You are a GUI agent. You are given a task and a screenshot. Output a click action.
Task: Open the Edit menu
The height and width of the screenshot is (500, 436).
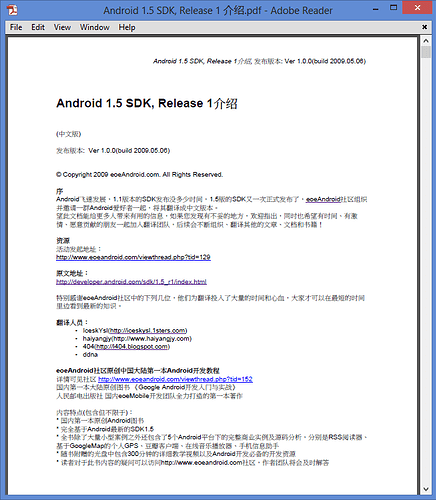[x=38, y=27]
